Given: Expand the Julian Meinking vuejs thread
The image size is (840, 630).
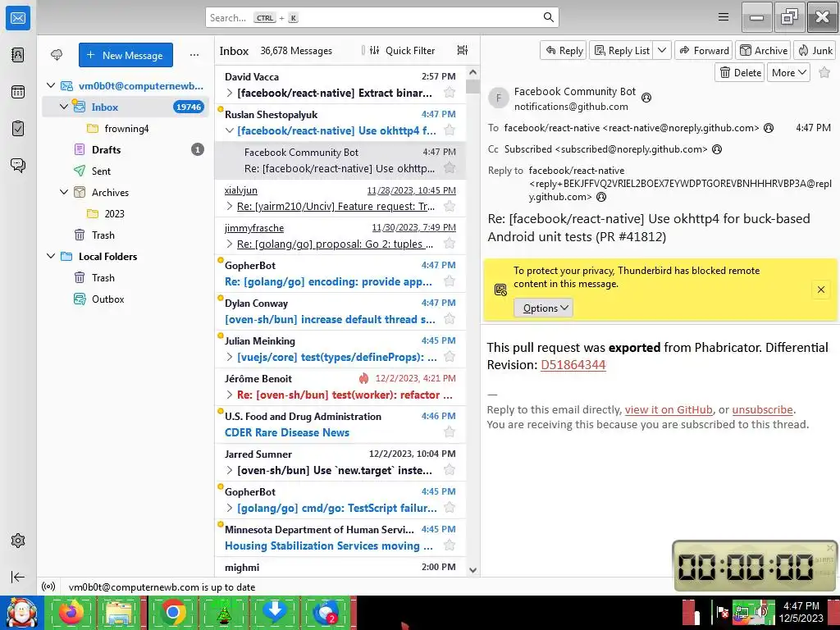Looking at the screenshot, I should coord(230,357).
